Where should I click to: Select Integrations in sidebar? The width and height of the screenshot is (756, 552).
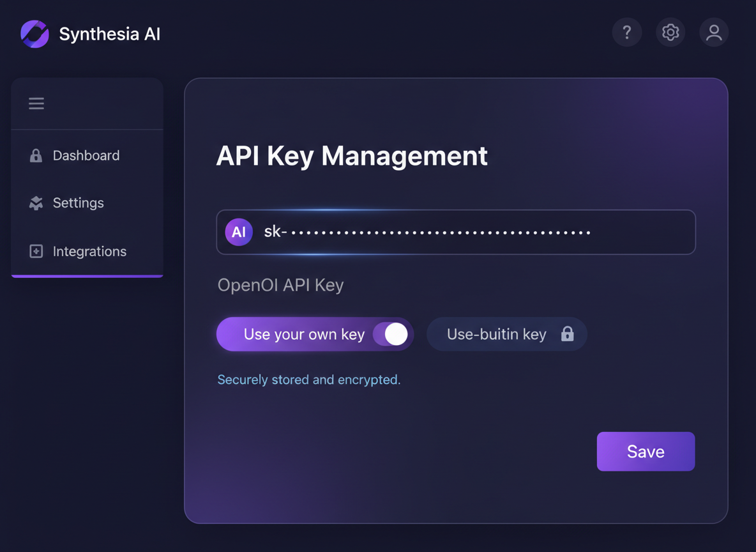[x=87, y=251]
